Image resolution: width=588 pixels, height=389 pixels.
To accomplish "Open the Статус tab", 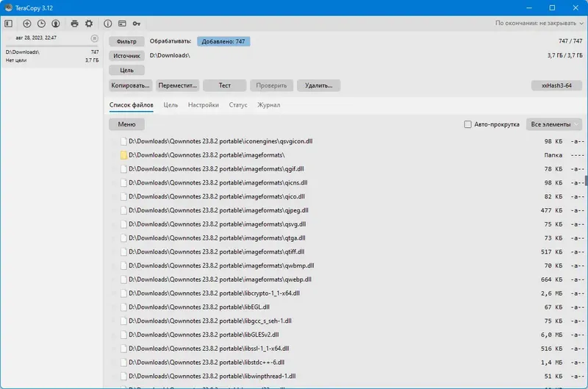I will pyautogui.click(x=238, y=105).
